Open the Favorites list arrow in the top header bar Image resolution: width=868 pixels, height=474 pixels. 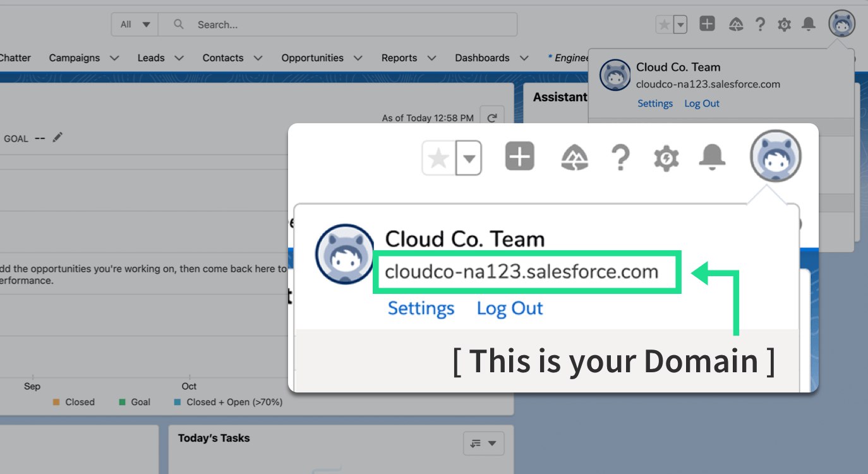tap(680, 25)
